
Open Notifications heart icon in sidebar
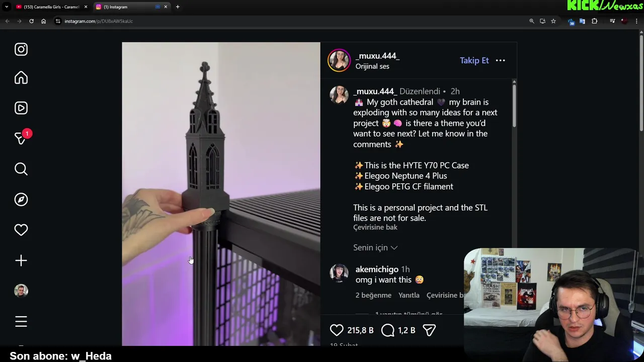point(21,230)
